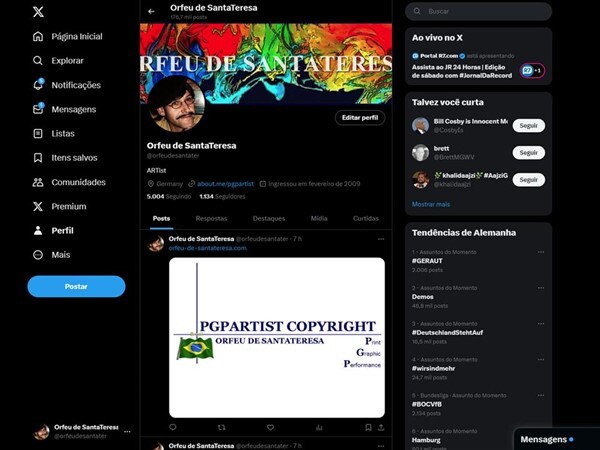600x450 pixels.
Task: Open Notificações bell icon
Action: [38, 85]
